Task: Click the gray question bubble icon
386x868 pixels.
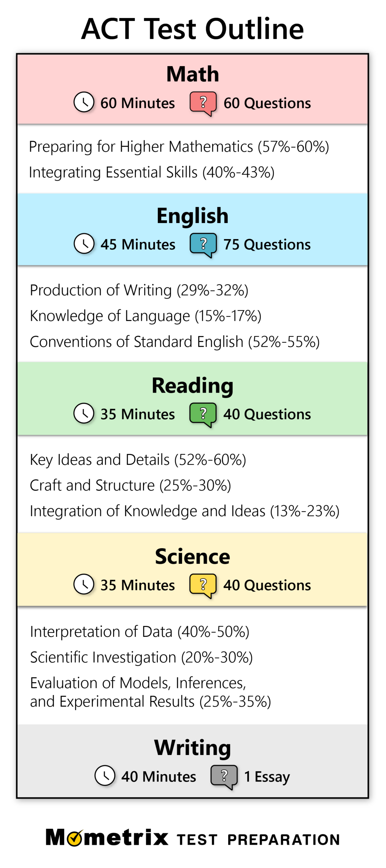Action: (x=224, y=776)
